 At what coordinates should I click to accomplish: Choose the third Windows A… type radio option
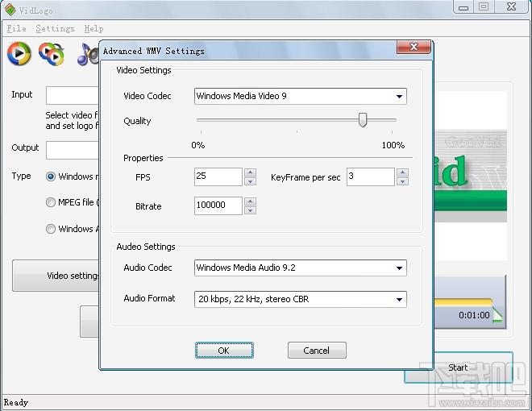pyautogui.click(x=51, y=229)
